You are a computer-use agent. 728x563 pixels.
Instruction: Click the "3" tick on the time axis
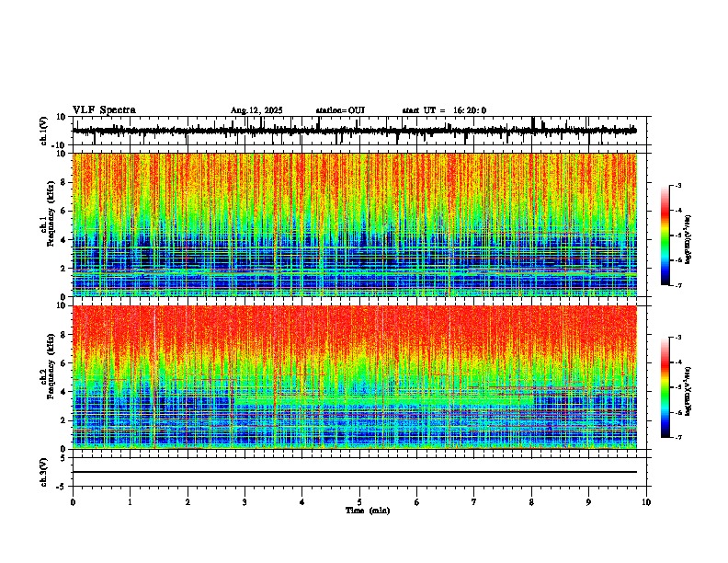[x=245, y=502]
